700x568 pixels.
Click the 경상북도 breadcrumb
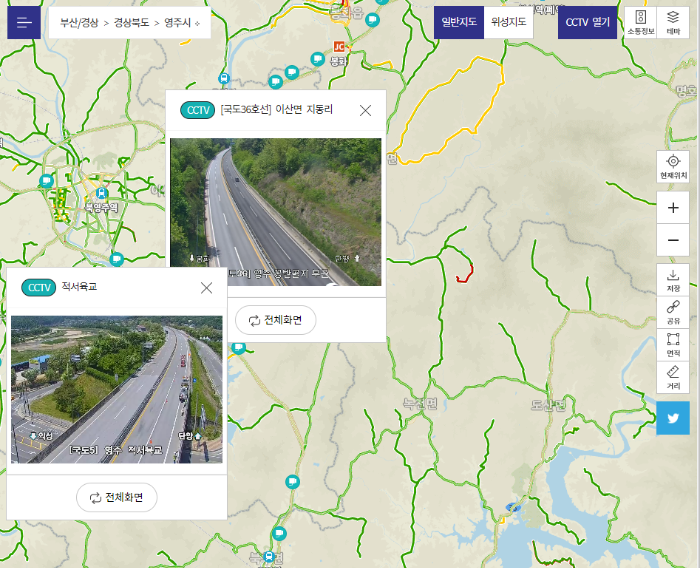click(x=131, y=23)
